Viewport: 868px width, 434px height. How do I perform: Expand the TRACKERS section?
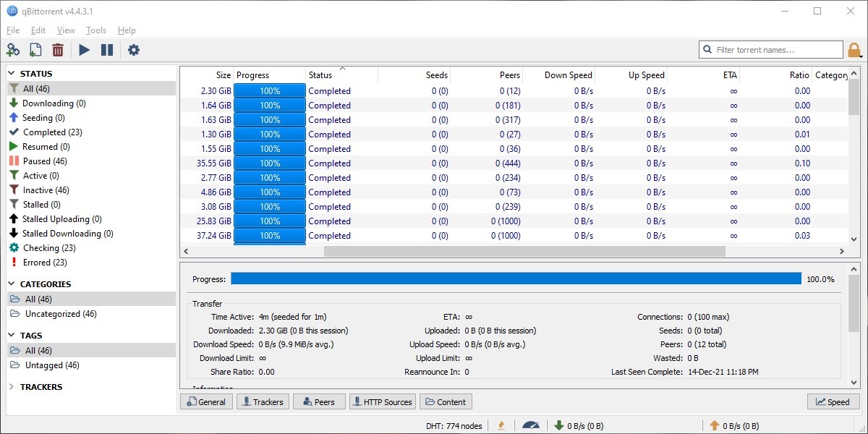pos(13,386)
